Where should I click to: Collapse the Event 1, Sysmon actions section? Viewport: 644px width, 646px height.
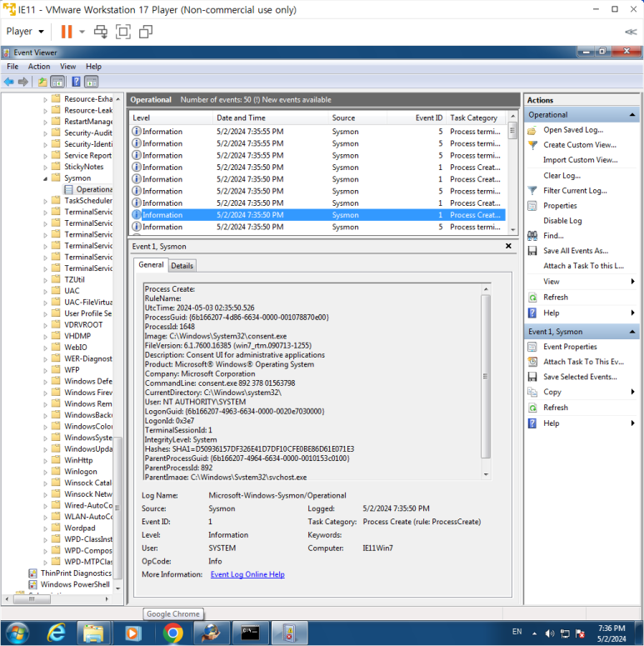(632, 332)
